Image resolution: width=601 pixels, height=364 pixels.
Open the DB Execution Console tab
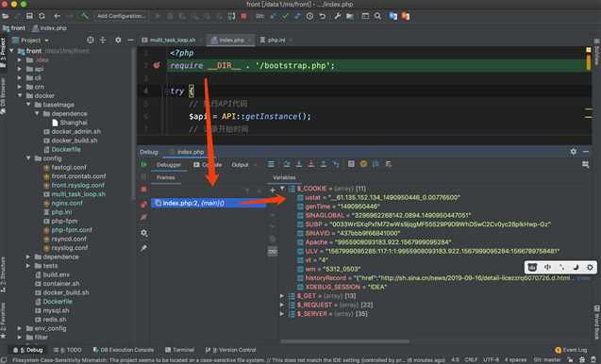pos(124,350)
